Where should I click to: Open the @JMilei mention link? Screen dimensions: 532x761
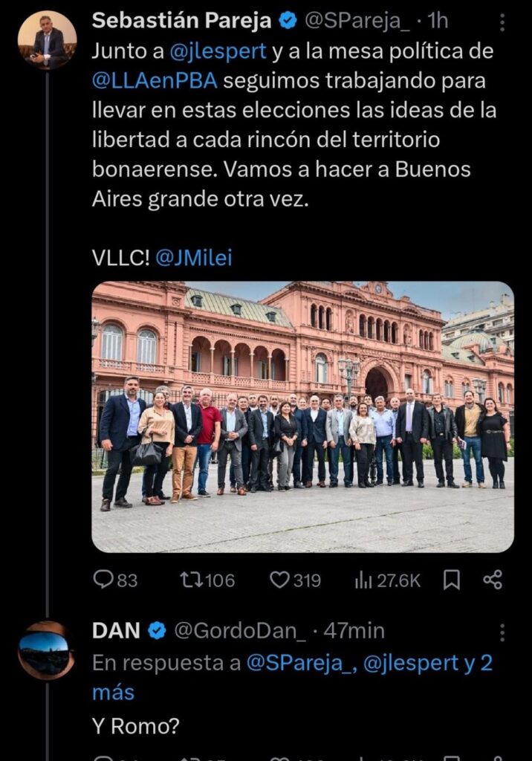pyautogui.click(x=194, y=258)
